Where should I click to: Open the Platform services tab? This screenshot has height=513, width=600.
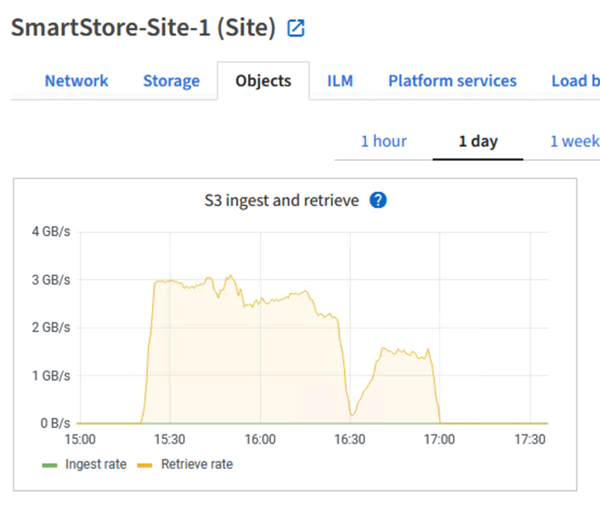tap(452, 81)
